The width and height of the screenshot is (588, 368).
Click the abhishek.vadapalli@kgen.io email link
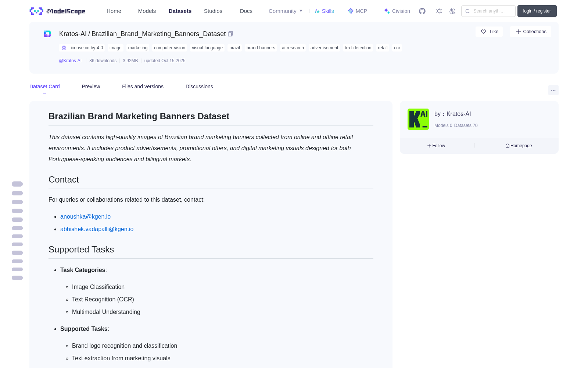pyautogui.click(x=97, y=229)
